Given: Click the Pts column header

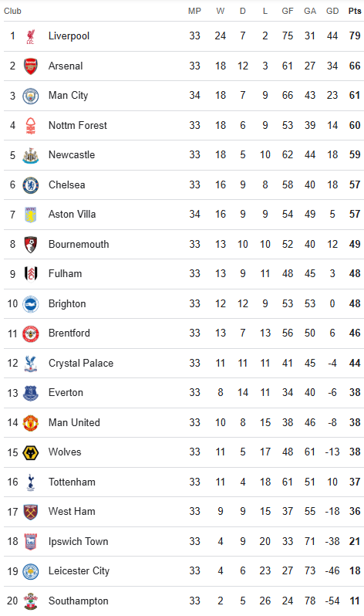Looking at the screenshot, I should tap(355, 11).
